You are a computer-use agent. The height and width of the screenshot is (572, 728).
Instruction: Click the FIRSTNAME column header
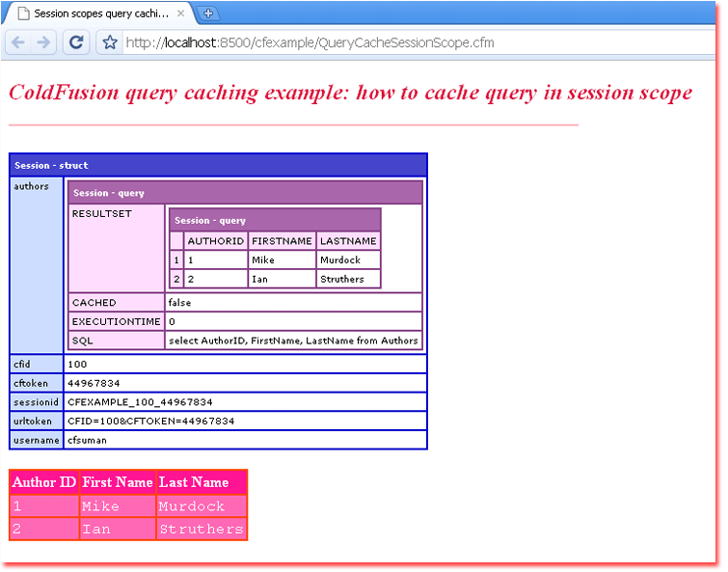point(282,241)
